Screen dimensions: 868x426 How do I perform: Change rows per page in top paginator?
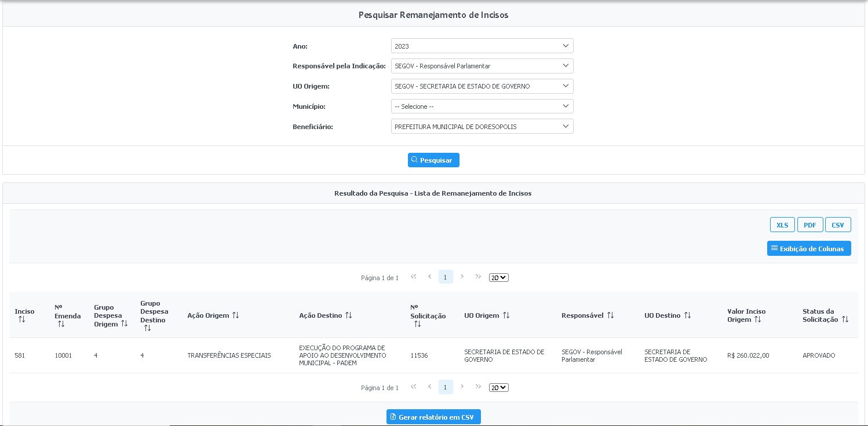pos(498,278)
